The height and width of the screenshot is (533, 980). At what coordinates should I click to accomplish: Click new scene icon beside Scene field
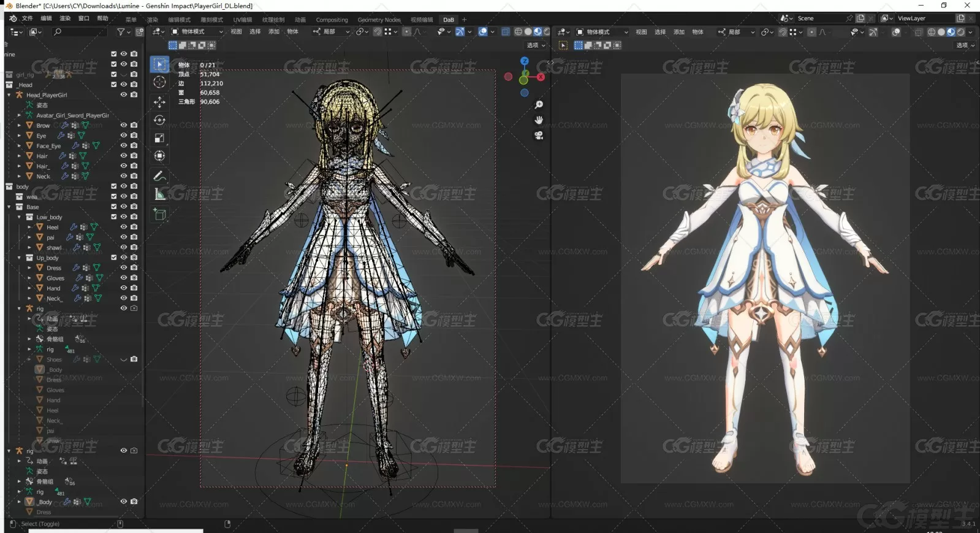tap(860, 18)
